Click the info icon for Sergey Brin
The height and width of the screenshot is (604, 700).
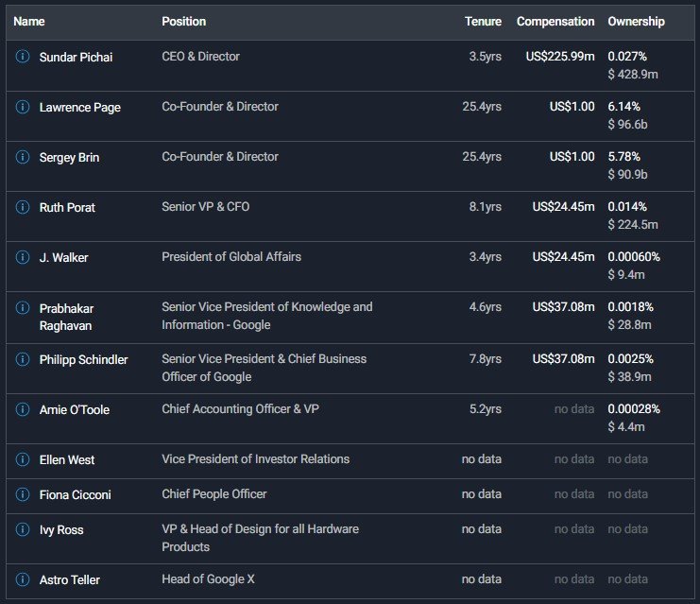[x=23, y=157]
